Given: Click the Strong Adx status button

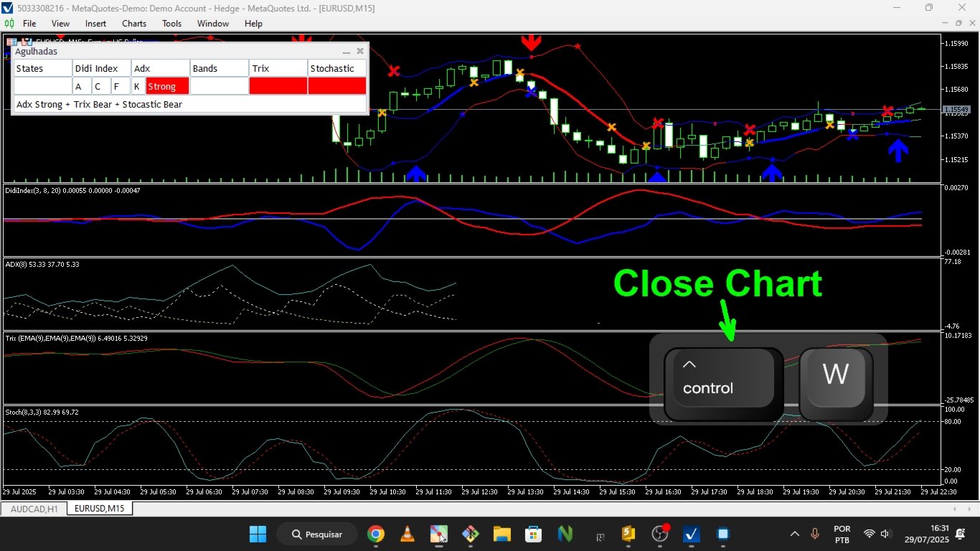Looking at the screenshot, I should coord(168,86).
